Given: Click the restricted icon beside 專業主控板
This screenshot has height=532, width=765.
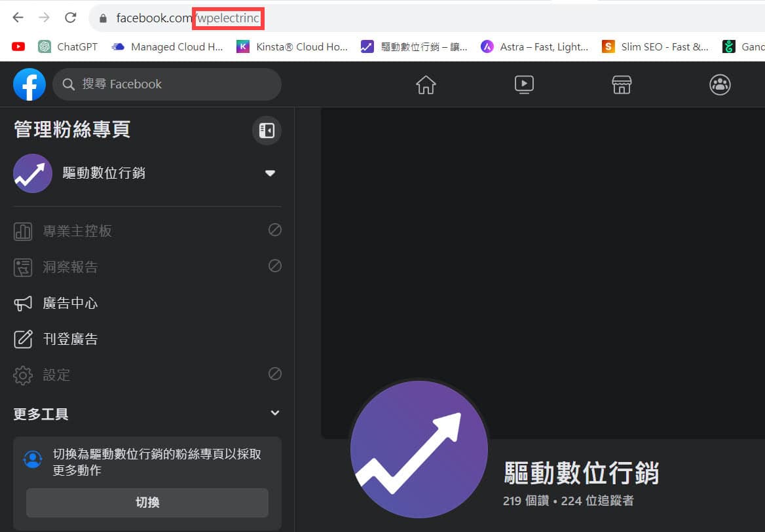Looking at the screenshot, I should (x=275, y=230).
